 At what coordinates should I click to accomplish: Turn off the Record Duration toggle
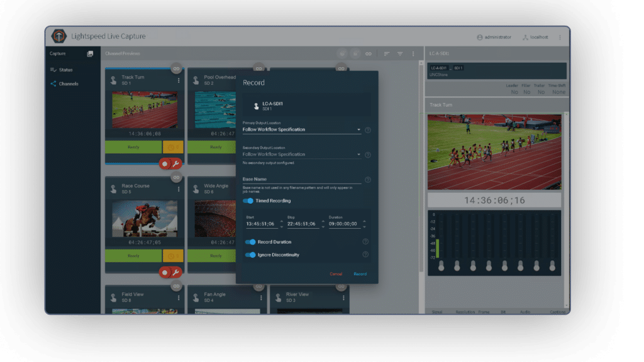coord(250,241)
